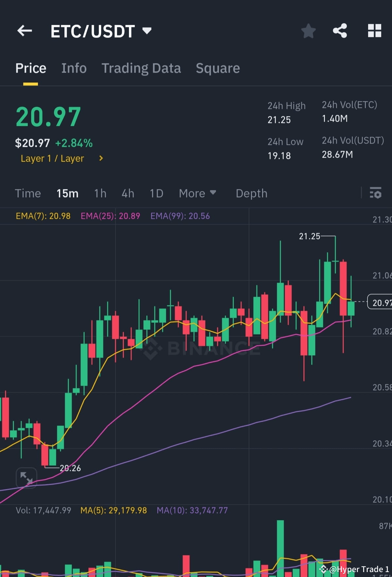Open the Depth view
Viewport: 392px width, 577px height.
pyautogui.click(x=251, y=193)
